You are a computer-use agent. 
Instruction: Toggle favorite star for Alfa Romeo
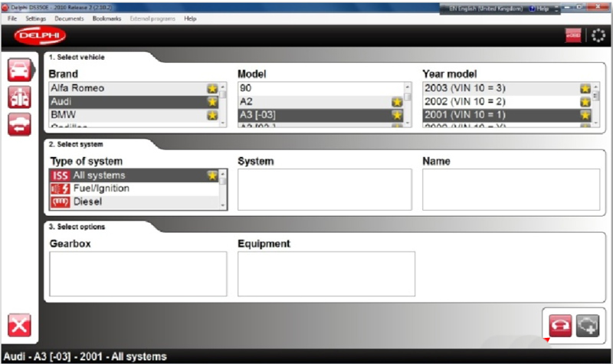tap(212, 88)
